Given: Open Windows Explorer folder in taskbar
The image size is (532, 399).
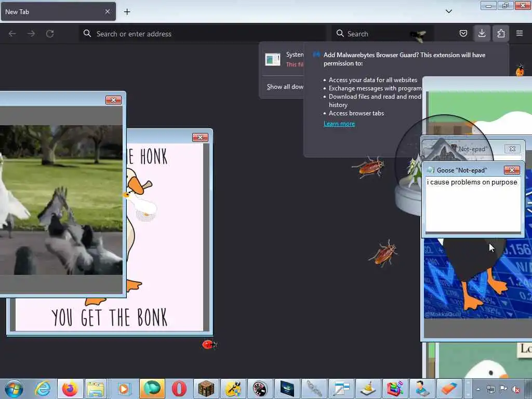Looking at the screenshot, I should (96, 389).
